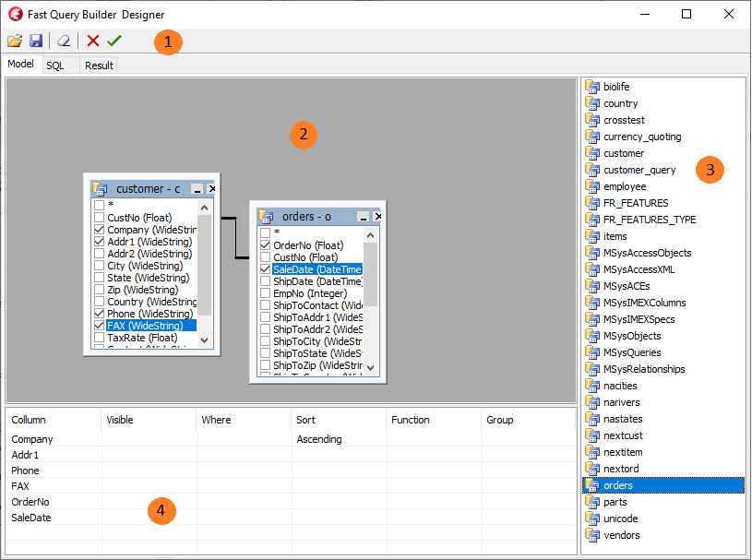752x560 pixels.
Task: Select the vendors table in list
Action: [x=621, y=535]
